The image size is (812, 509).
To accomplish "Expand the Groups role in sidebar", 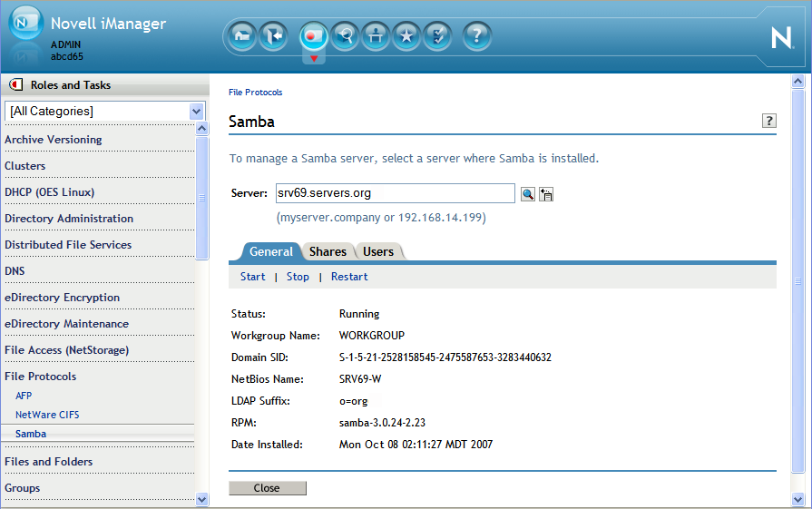I will point(23,488).
